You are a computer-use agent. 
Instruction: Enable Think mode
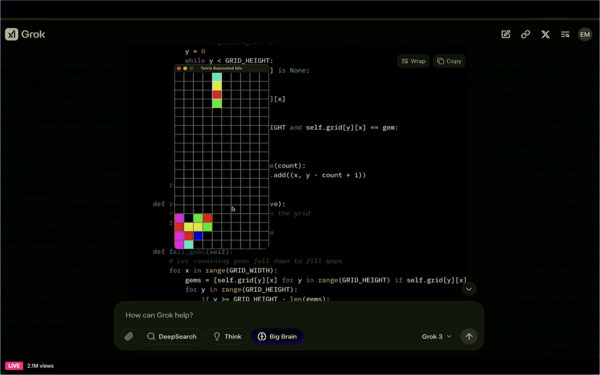click(227, 336)
